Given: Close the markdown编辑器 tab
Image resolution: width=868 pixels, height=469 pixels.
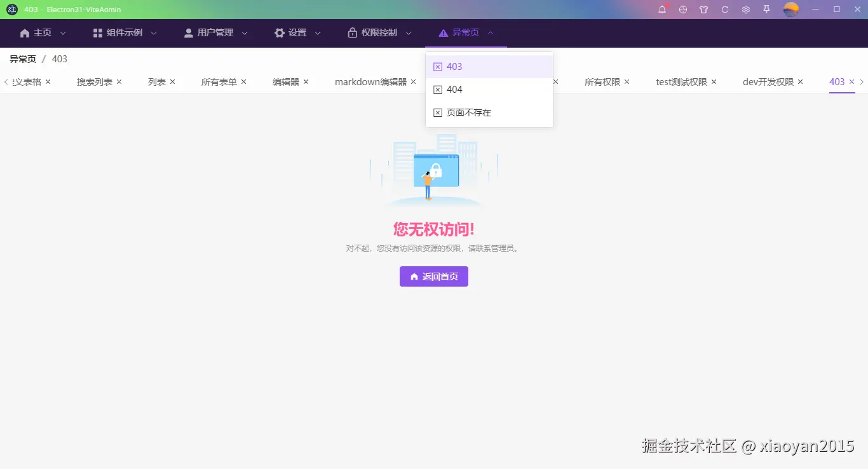Looking at the screenshot, I should pos(413,82).
